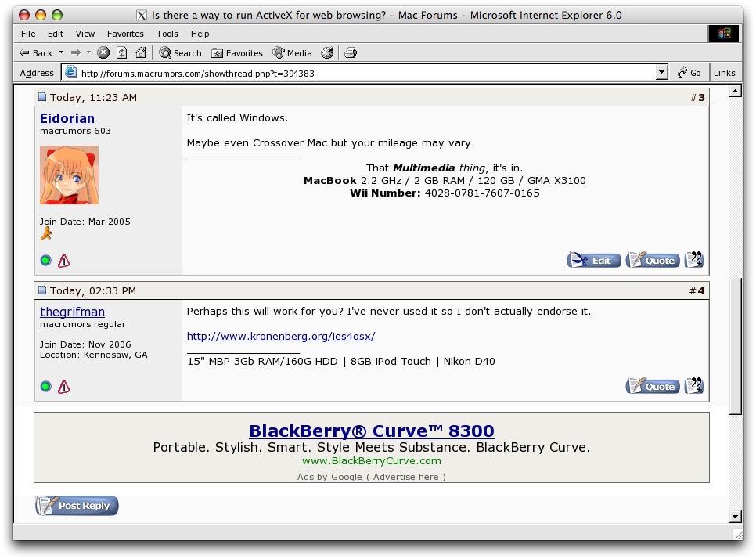The image size is (756, 559).
Task: Open thegrifman's user profile link
Action: [72, 312]
